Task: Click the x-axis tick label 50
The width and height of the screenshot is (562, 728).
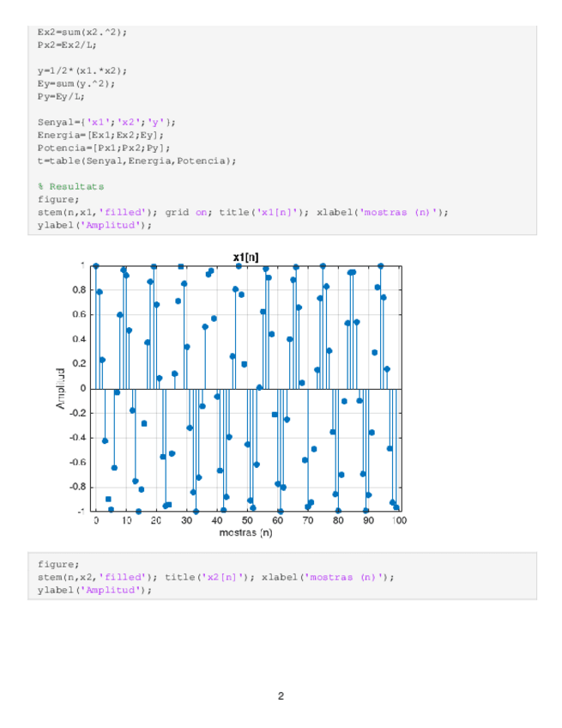Action: [x=247, y=520]
